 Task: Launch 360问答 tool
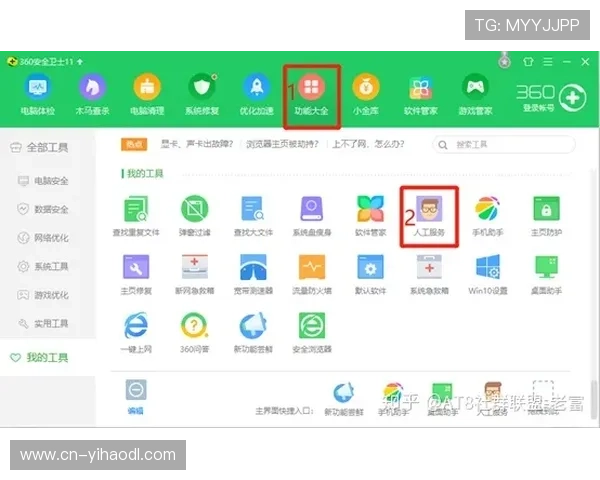click(194, 333)
